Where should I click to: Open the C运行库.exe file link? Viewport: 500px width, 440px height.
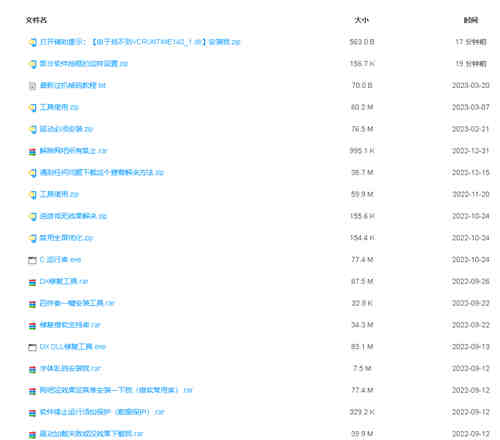click(60, 260)
